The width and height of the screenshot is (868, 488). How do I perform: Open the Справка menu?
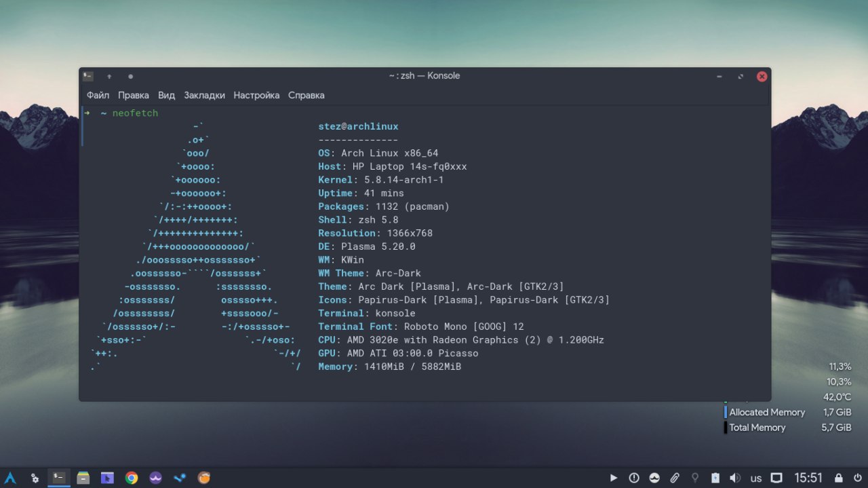click(x=307, y=96)
